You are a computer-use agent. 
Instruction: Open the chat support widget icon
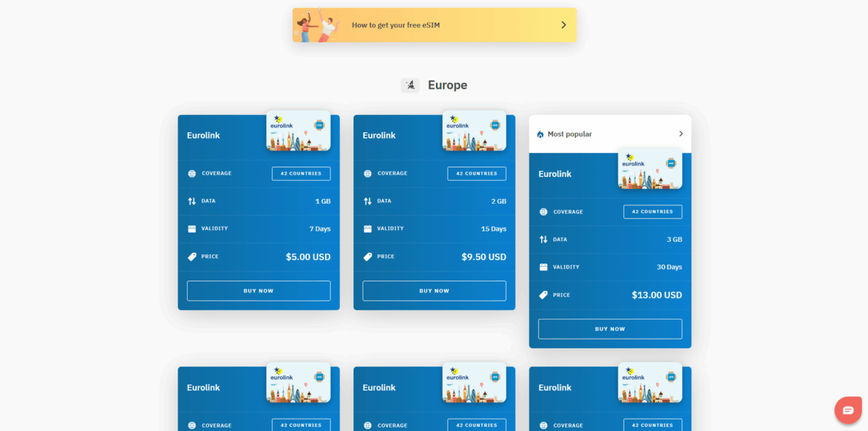[x=848, y=410]
